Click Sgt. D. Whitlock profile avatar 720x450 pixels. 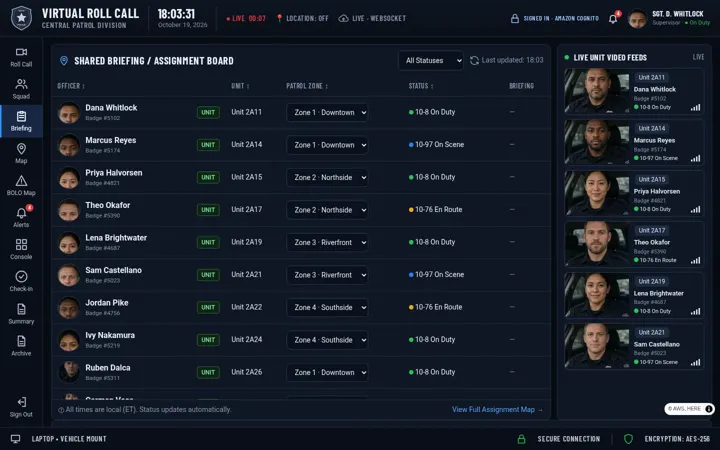coord(637,19)
